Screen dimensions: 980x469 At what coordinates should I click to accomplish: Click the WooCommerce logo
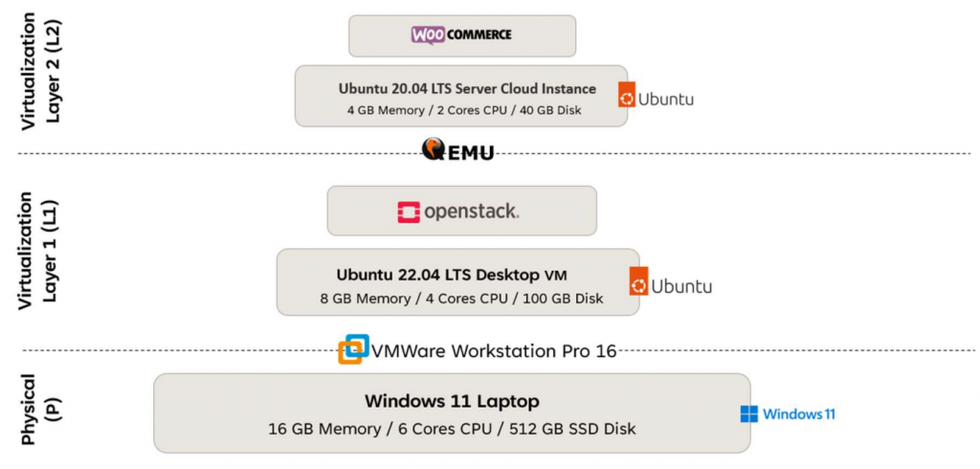coord(461,35)
